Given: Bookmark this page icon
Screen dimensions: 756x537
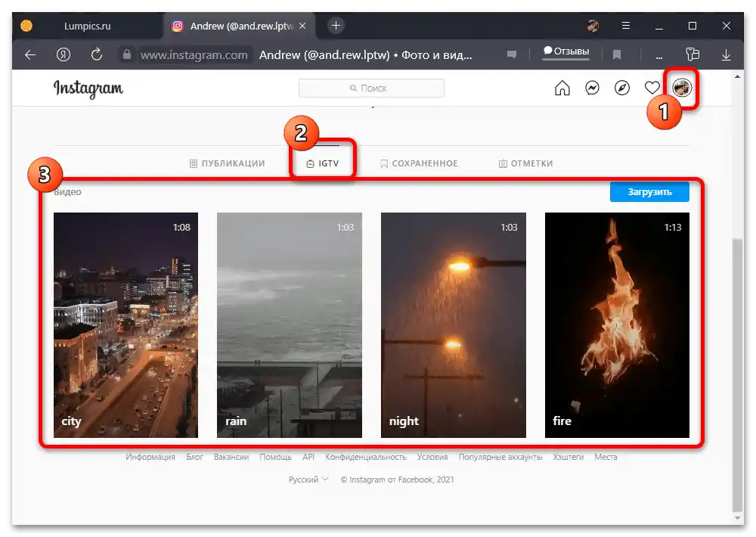Looking at the screenshot, I should [x=616, y=54].
